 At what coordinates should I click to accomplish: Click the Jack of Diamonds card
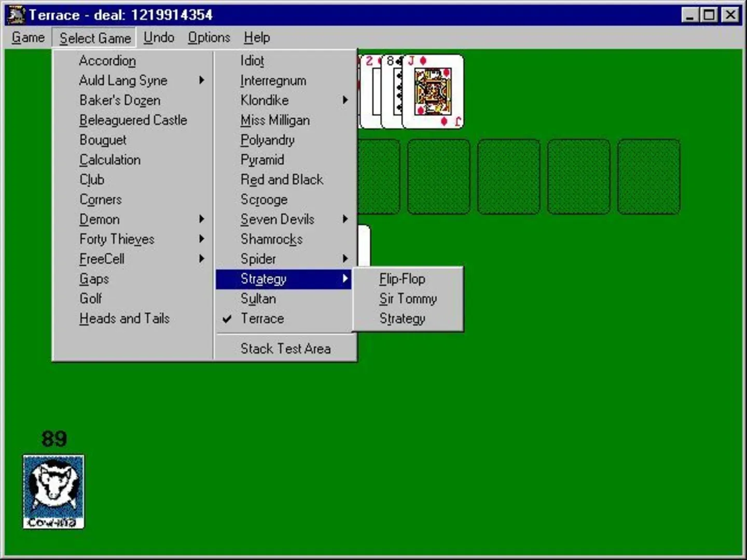[433, 92]
